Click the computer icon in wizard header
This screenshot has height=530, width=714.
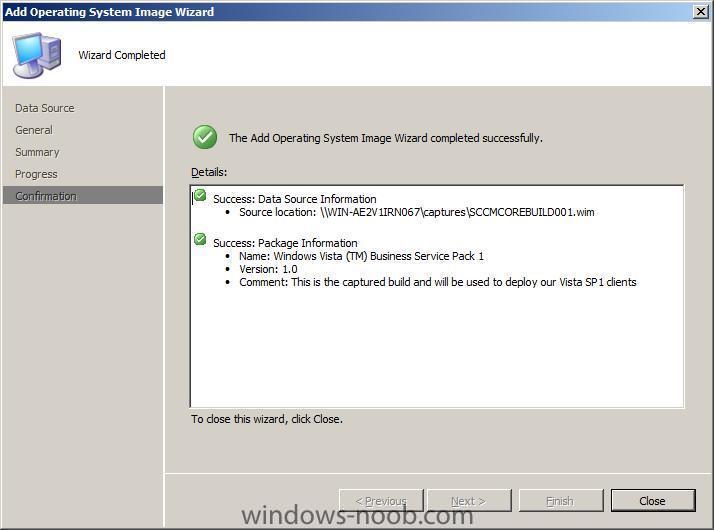(x=36, y=55)
